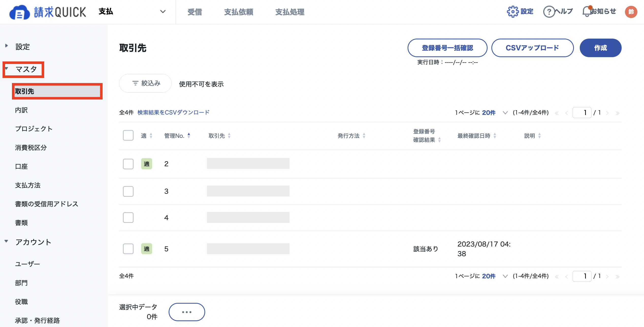Image resolution: width=644 pixels, height=327 pixels.
Task: Select プロジェクト in sidebar
Action: coord(34,129)
